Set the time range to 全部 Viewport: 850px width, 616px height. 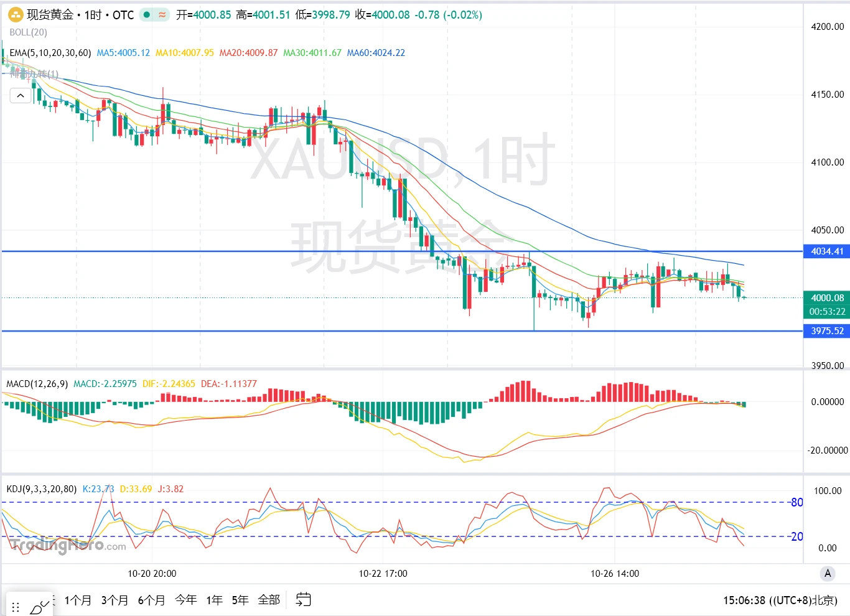[x=269, y=600]
